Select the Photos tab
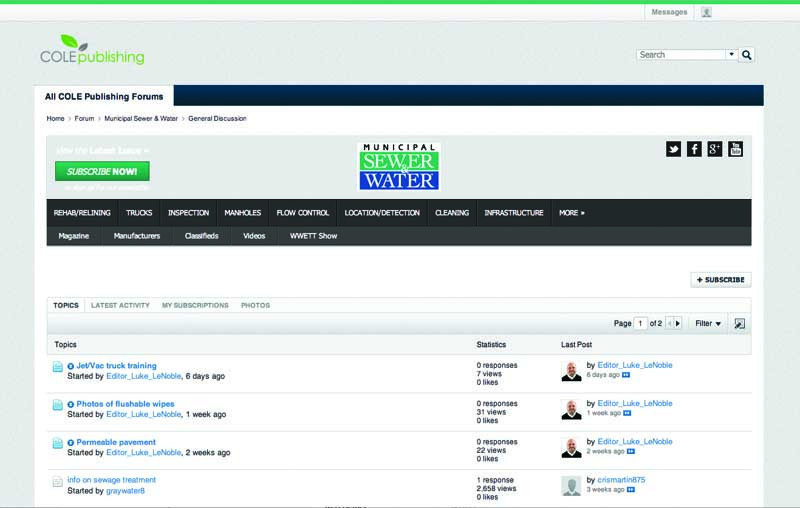 255,305
